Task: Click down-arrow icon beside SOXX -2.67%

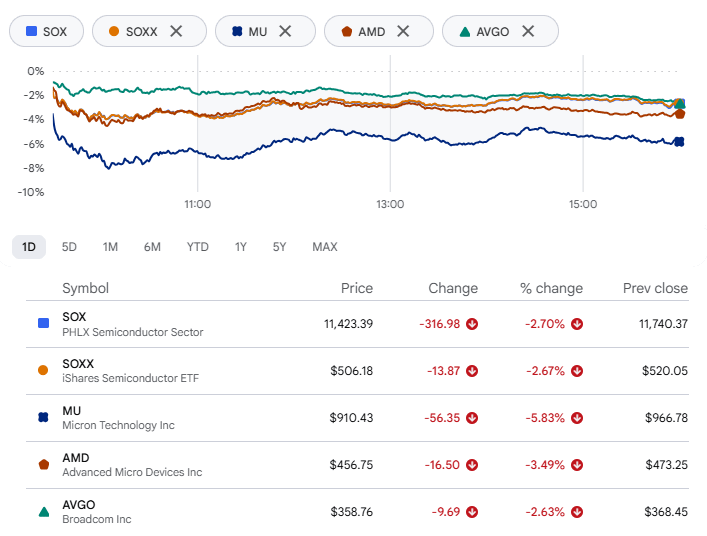Action: pyautogui.click(x=577, y=371)
